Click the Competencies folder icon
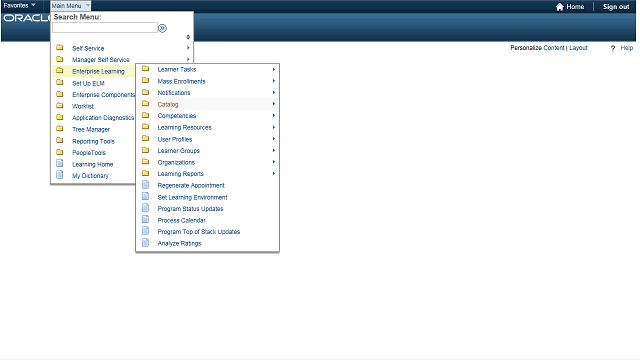The height and width of the screenshot is (360, 640). 145,115
